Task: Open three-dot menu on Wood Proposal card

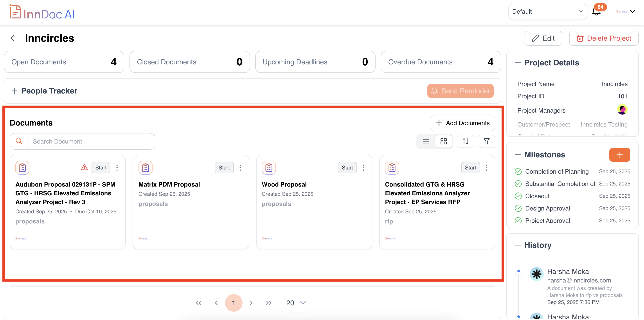Action: click(x=363, y=167)
